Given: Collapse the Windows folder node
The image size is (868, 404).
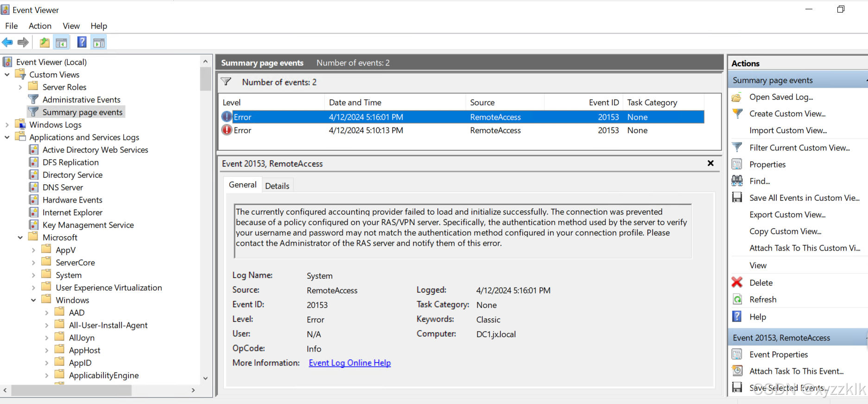Looking at the screenshot, I should pos(33,300).
